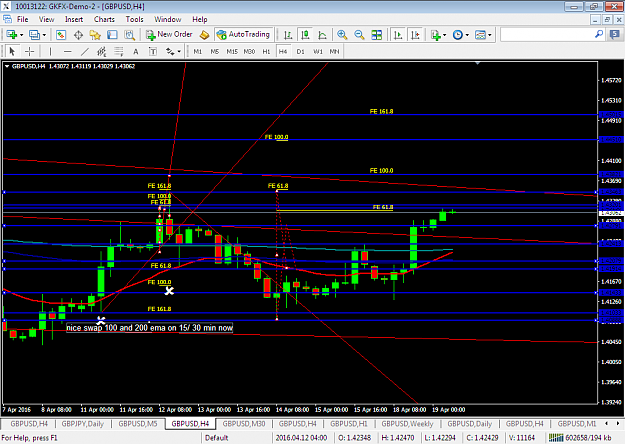The height and width of the screenshot is (444, 625).
Task: Click the Default profile status entry
Action: [216, 438]
